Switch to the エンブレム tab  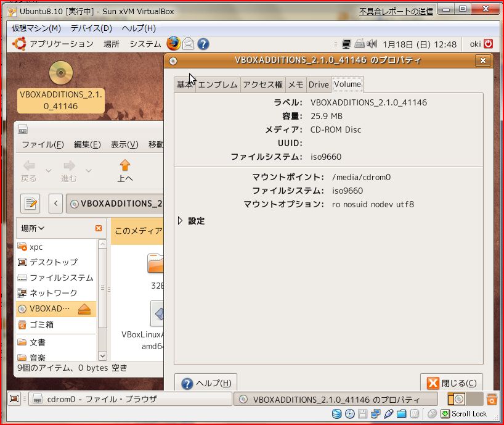[x=217, y=85]
